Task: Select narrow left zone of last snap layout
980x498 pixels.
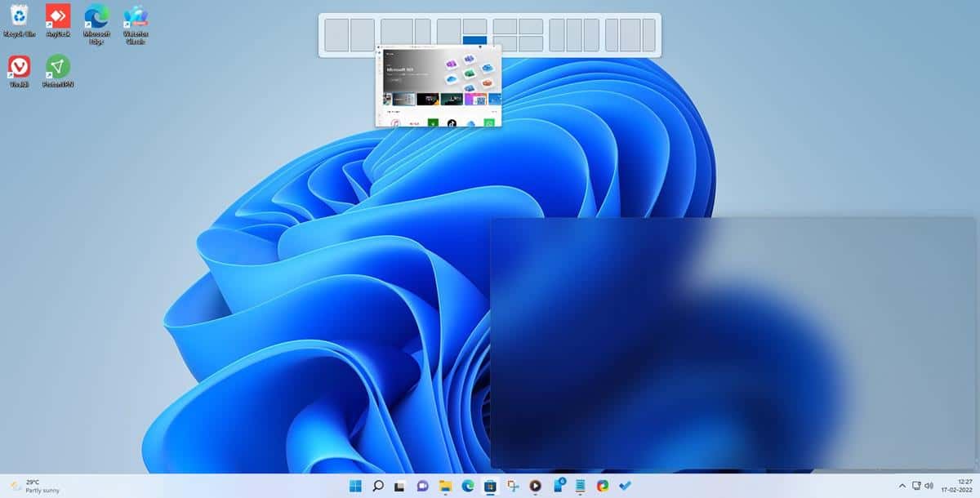Action: point(612,35)
